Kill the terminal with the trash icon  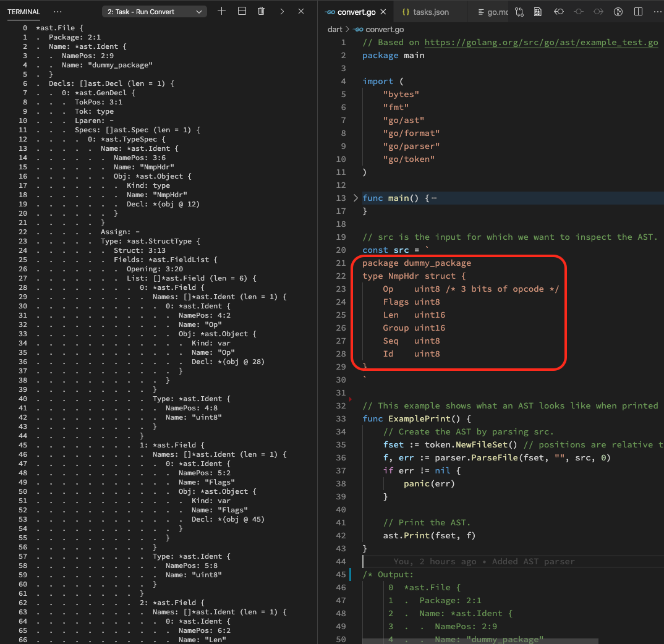click(262, 11)
